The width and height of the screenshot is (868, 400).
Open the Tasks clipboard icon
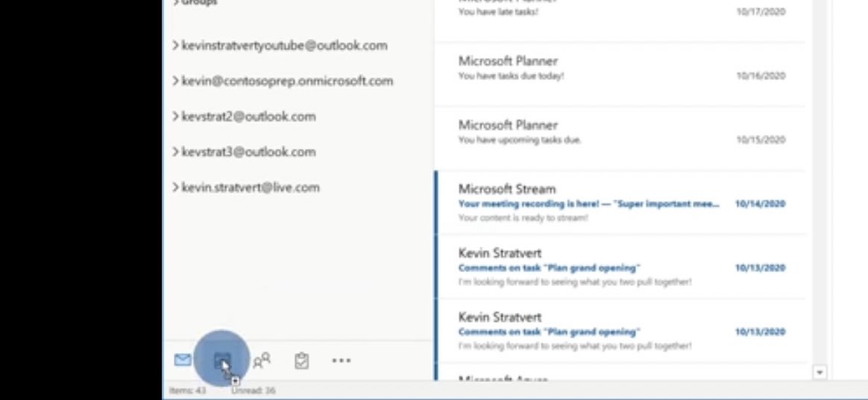click(x=301, y=361)
